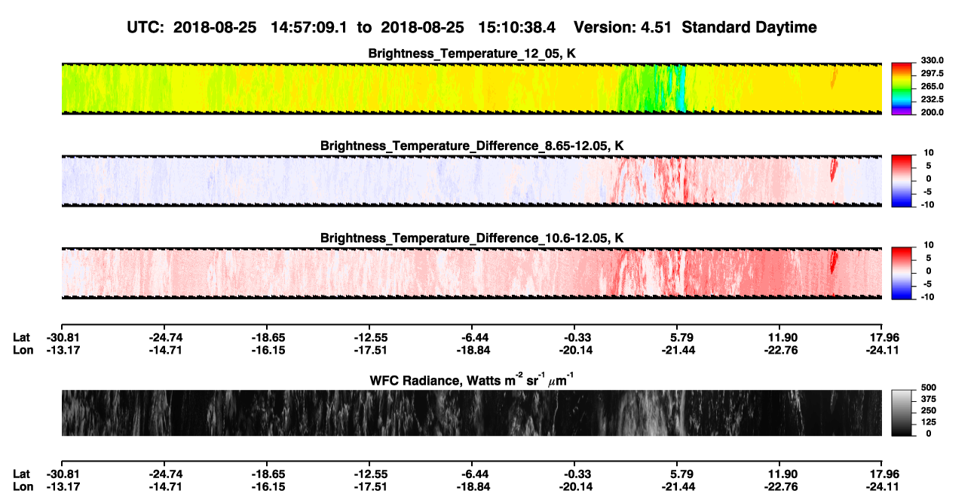980x503 pixels.
Task: Click the upper axis latitude label -30.81
Action: click(x=62, y=337)
